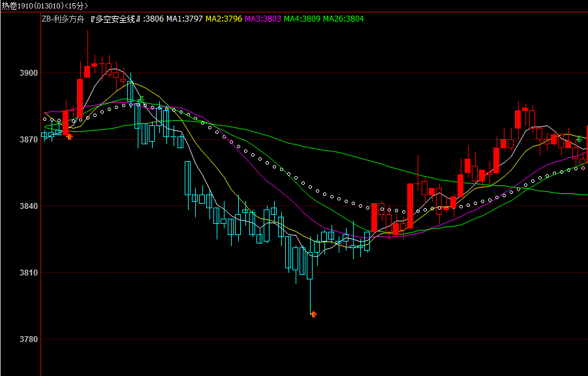Image resolution: width=588 pixels, height=376 pixels.
Task: Click the 3840 price axis label
Action: tap(29, 206)
